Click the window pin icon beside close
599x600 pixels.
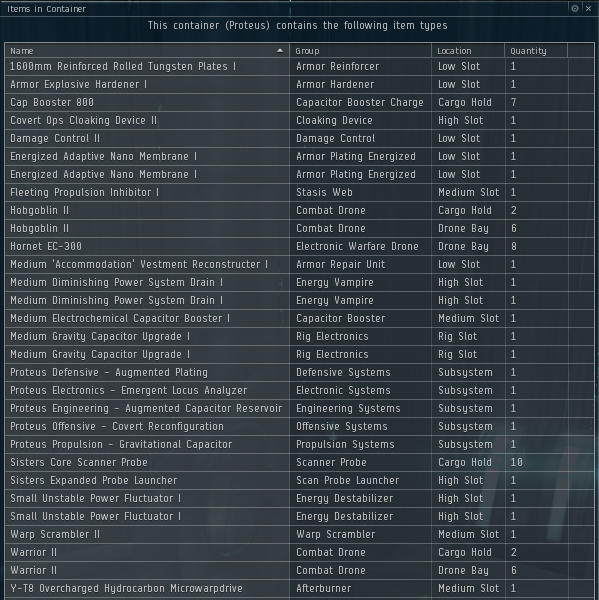click(575, 8)
